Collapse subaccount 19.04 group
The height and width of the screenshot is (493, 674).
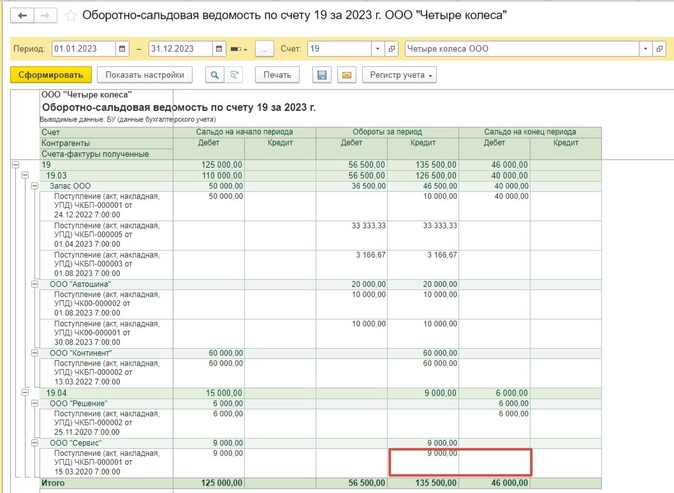pyautogui.click(x=25, y=393)
